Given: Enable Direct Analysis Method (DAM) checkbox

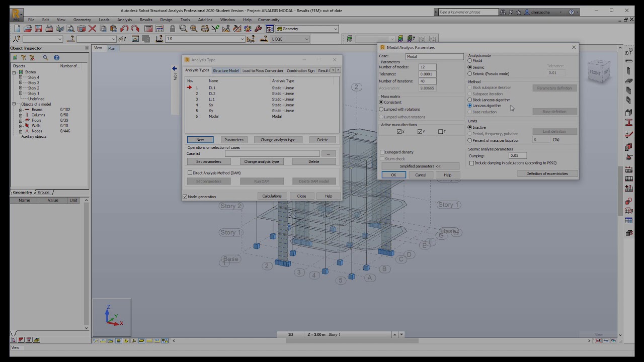Looking at the screenshot, I should pyautogui.click(x=190, y=173).
